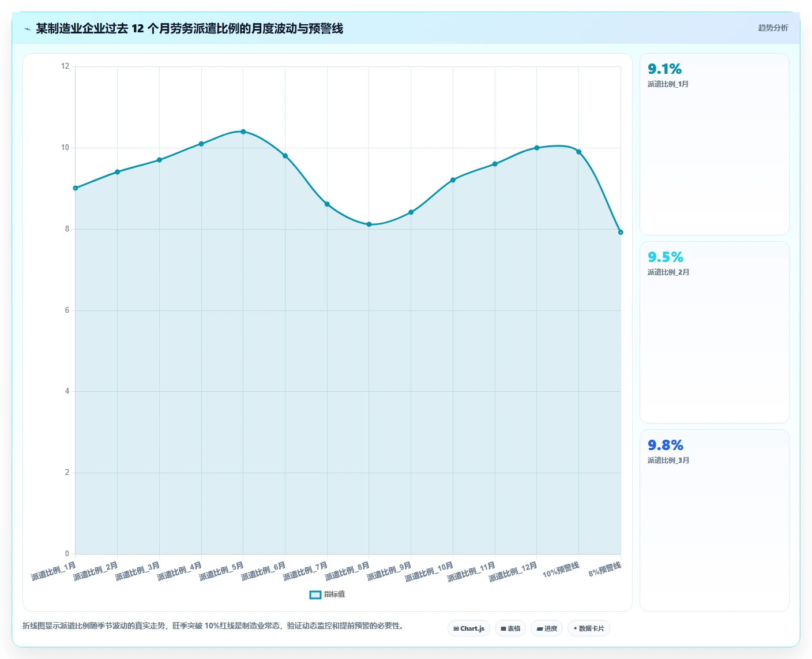Click the 派遣比例_1月 data point on the line

point(76,188)
